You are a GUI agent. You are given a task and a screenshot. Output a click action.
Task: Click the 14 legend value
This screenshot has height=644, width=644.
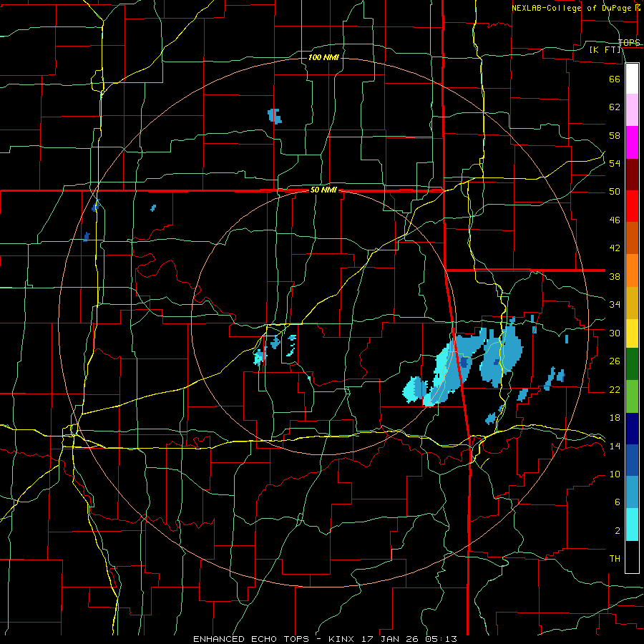(x=615, y=446)
